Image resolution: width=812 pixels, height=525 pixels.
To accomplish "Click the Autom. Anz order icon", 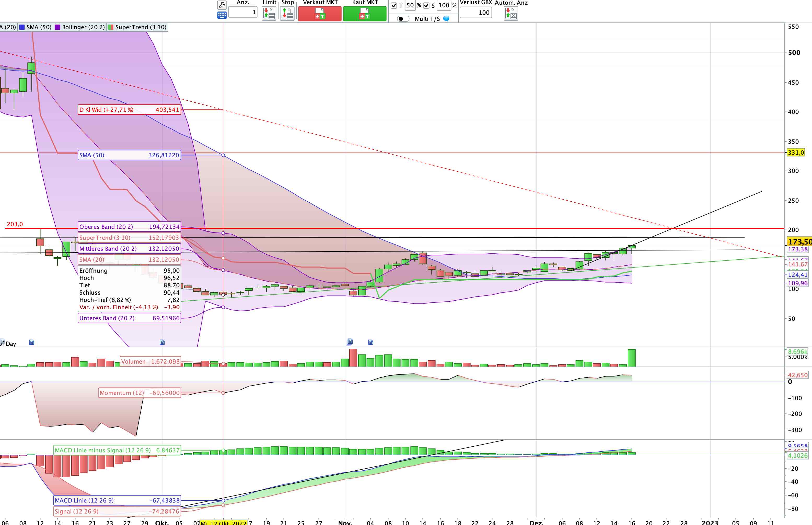I will [x=511, y=14].
